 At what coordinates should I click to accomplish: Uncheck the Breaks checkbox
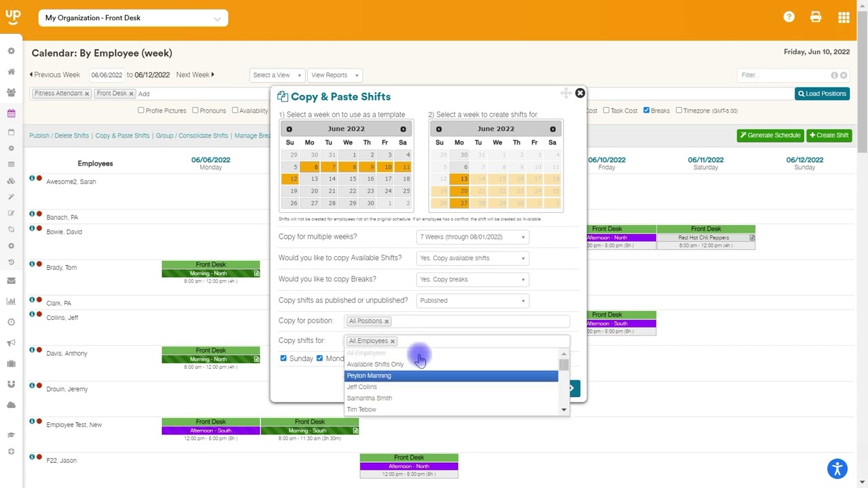(x=646, y=110)
